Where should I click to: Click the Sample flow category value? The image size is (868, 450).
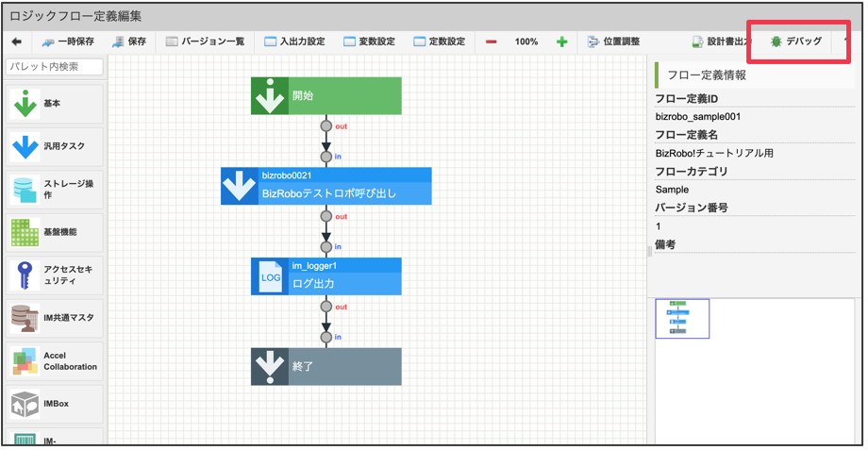[672, 190]
